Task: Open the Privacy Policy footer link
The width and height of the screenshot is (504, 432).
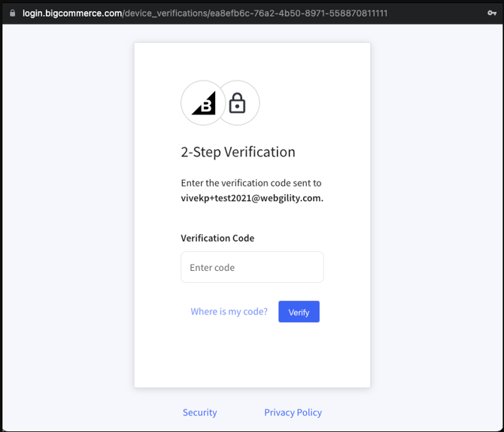Action: click(293, 412)
